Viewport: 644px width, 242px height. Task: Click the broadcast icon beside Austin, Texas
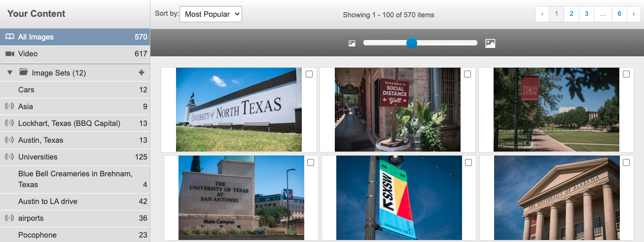tap(9, 140)
